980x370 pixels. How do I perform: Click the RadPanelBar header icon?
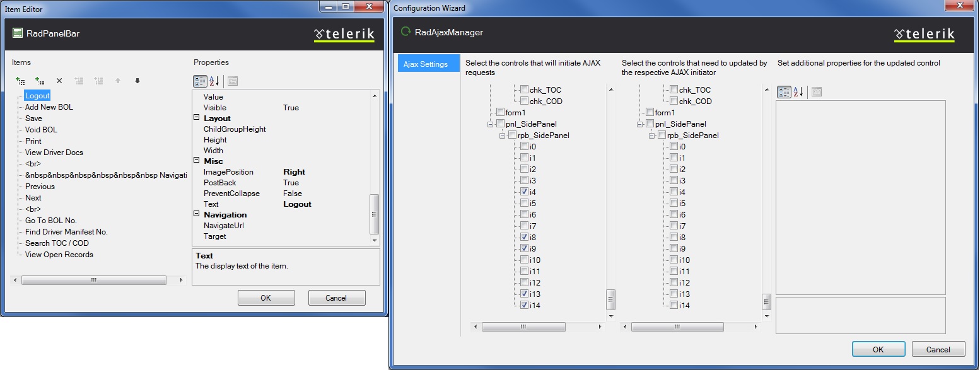(x=17, y=33)
